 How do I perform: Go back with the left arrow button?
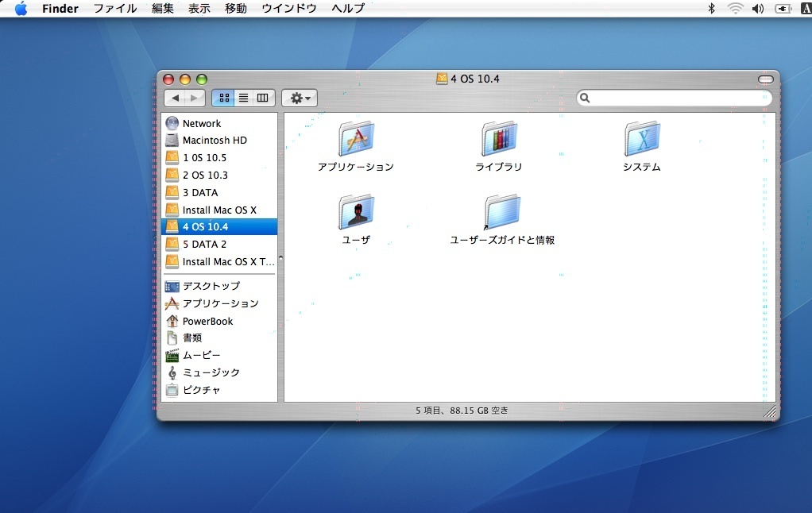175,98
